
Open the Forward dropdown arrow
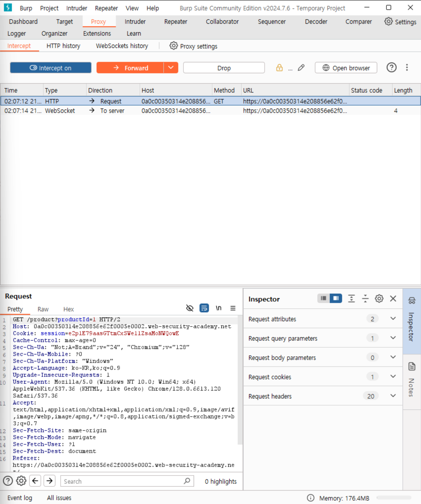(171, 68)
